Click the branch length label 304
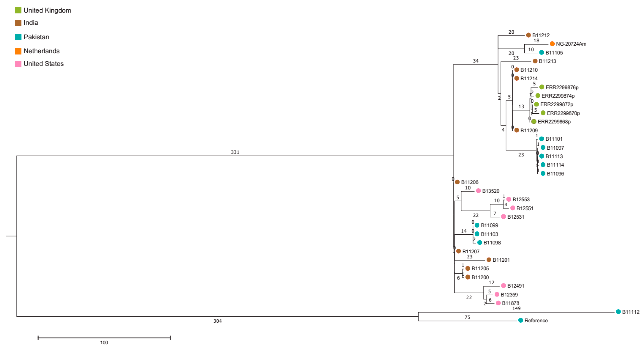This screenshot has width=644, height=351. (217, 321)
